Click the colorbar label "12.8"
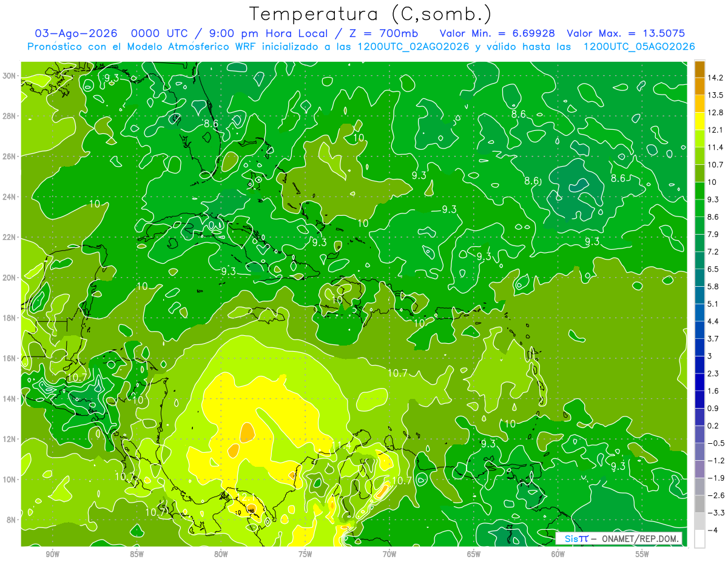 715,113
